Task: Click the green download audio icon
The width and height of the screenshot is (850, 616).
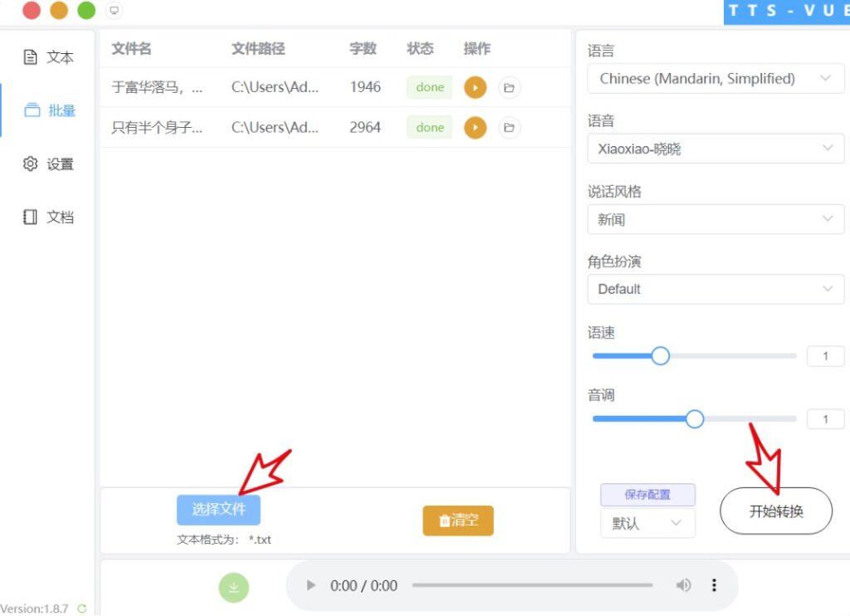Action: [x=233, y=587]
